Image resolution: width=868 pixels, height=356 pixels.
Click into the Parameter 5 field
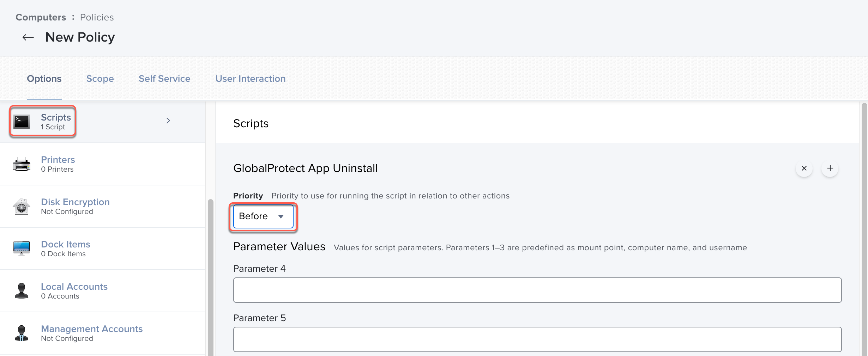pos(537,339)
